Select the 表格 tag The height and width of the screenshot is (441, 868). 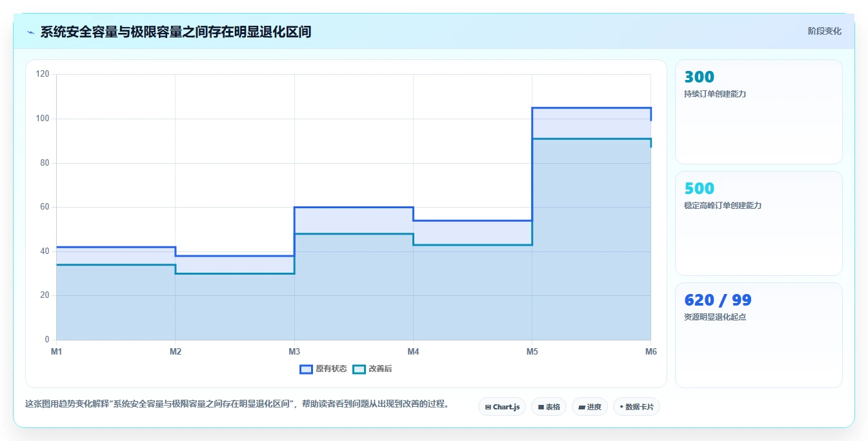click(x=549, y=407)
